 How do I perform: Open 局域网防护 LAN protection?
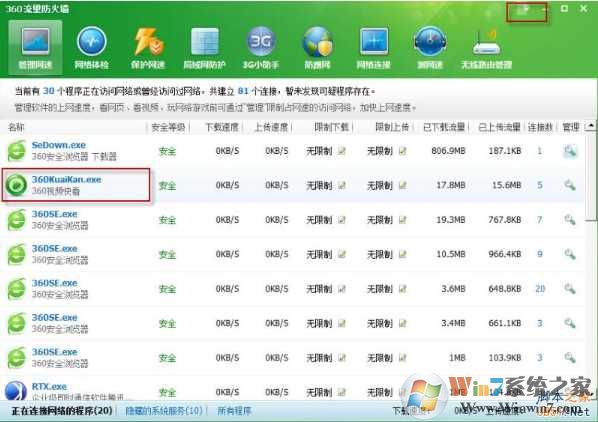204,48
